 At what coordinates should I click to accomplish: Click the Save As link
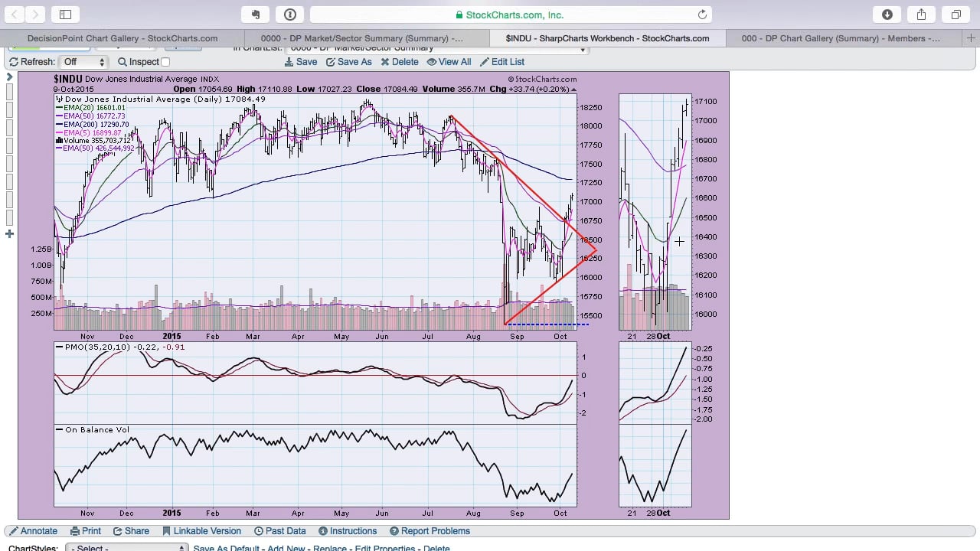[x=349, y=62]
